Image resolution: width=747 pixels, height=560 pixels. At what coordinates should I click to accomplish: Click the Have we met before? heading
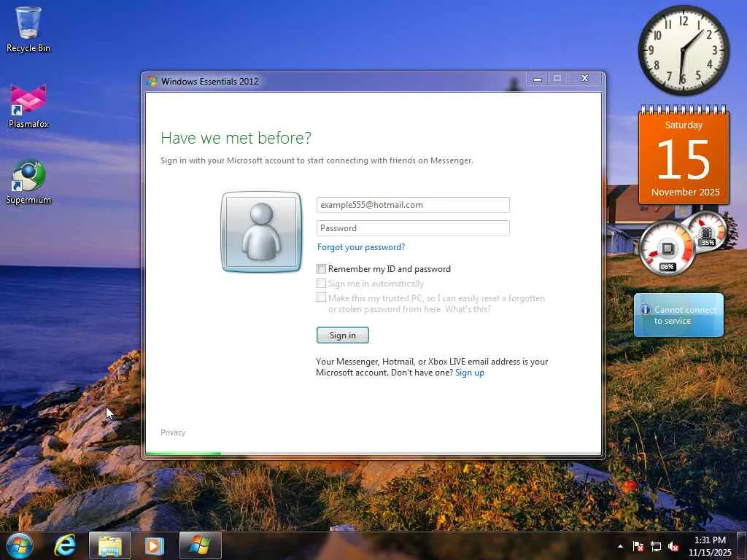tap(236, 138)
